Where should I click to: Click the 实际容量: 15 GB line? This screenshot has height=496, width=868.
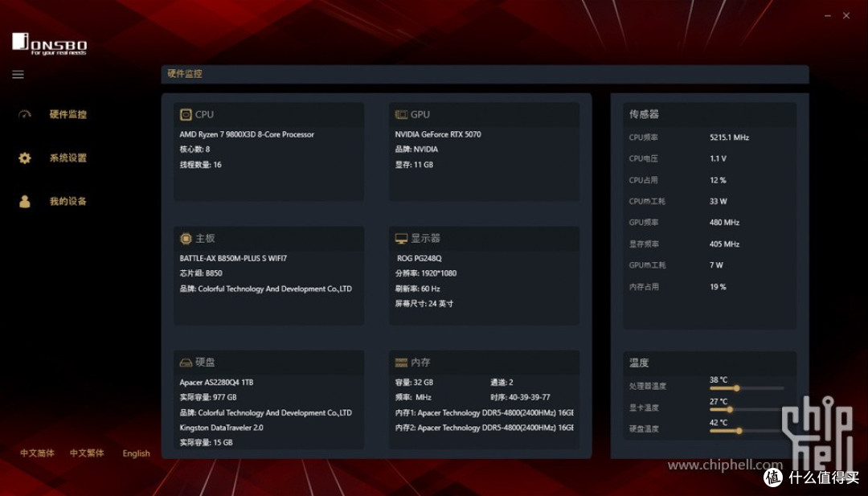[x=206, y=443]
